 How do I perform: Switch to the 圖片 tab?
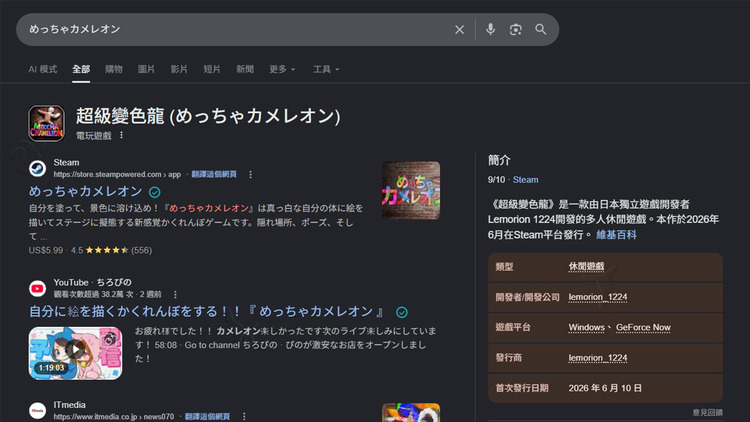(146, 69)
